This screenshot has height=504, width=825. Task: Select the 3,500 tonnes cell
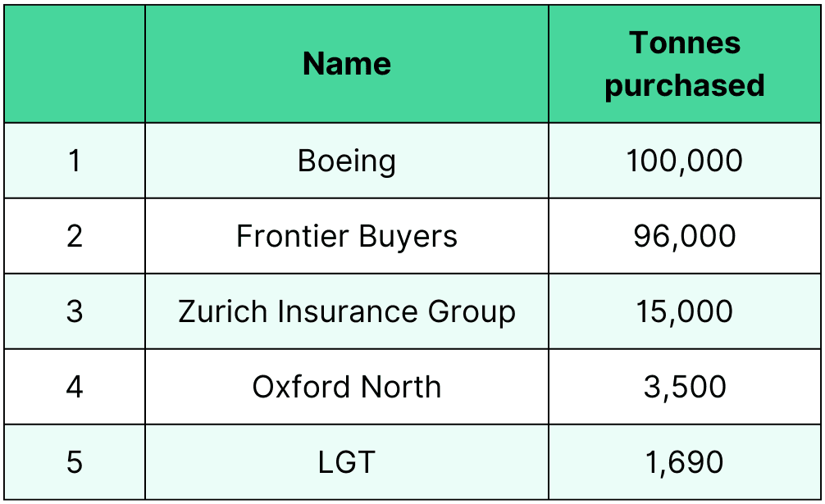[685, 387]
